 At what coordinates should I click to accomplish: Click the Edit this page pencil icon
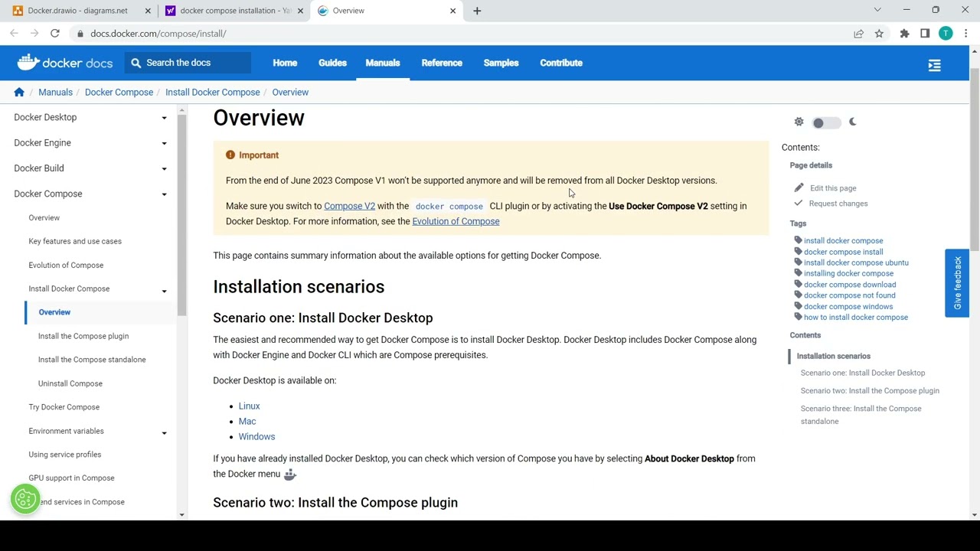tap(798, 187)
